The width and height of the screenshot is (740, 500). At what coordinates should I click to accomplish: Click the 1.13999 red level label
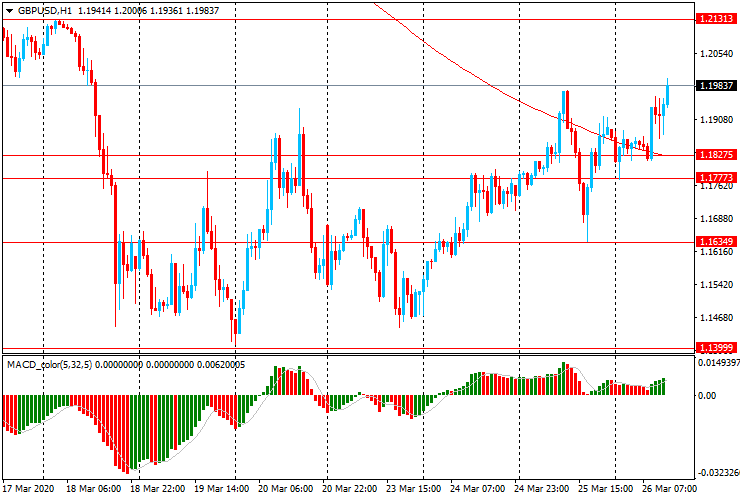pos(716,348)
